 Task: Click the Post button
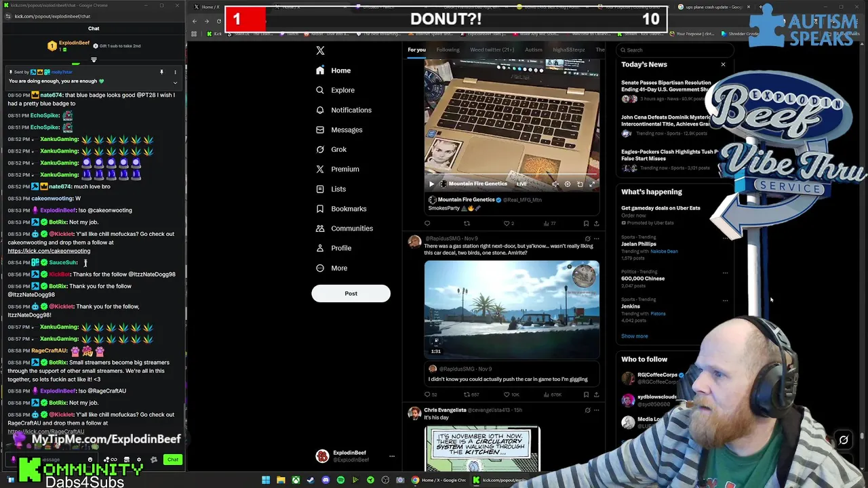(351, 293)
